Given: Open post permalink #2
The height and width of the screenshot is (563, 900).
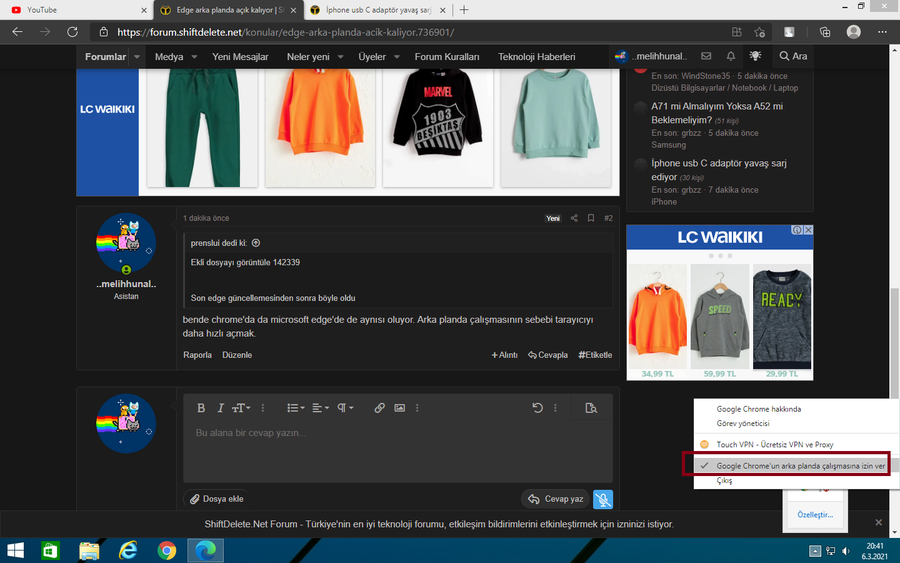Looking at the screenshot, I should pos(608,218).
